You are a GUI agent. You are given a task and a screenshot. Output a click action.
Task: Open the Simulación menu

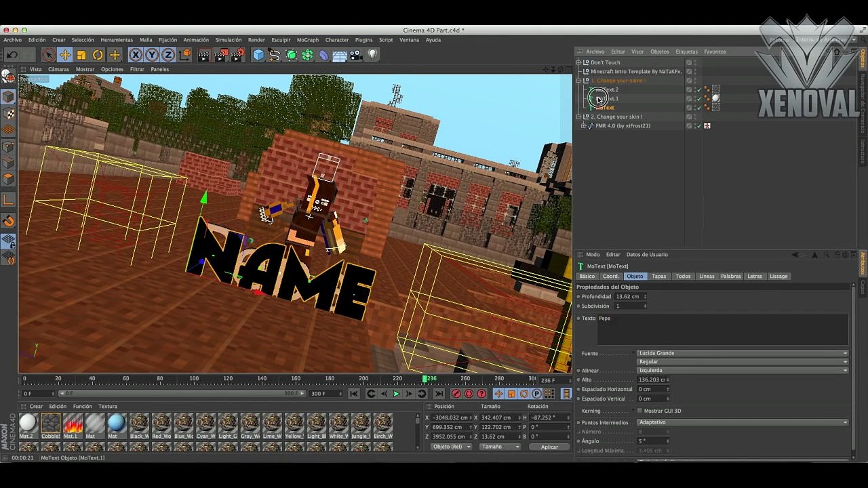tap(229, 40)
